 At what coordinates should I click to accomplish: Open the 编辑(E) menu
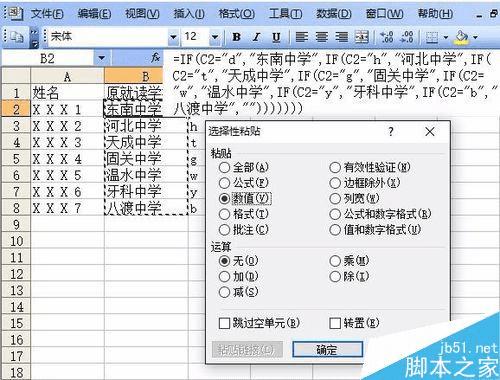pos(94,14)
